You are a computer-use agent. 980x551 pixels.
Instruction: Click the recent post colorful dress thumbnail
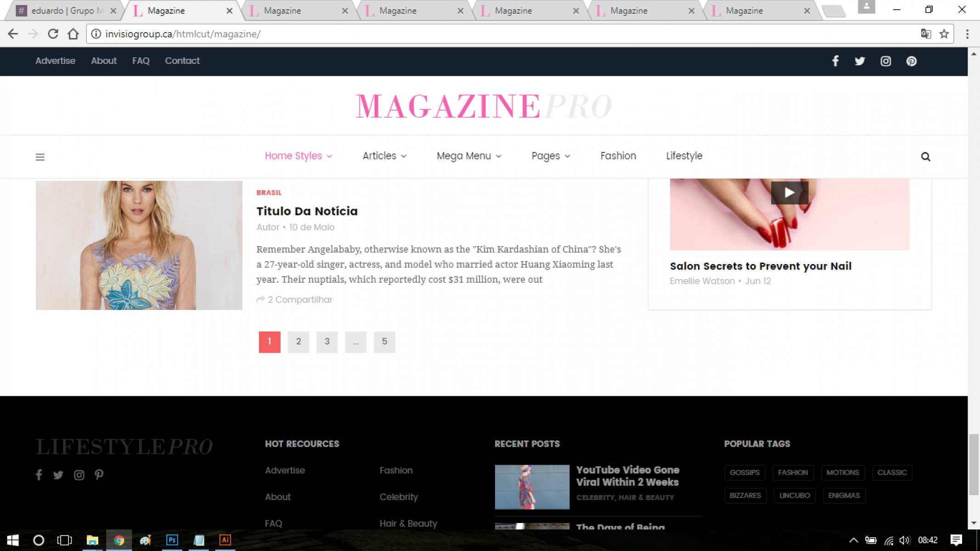coord(532,487)
